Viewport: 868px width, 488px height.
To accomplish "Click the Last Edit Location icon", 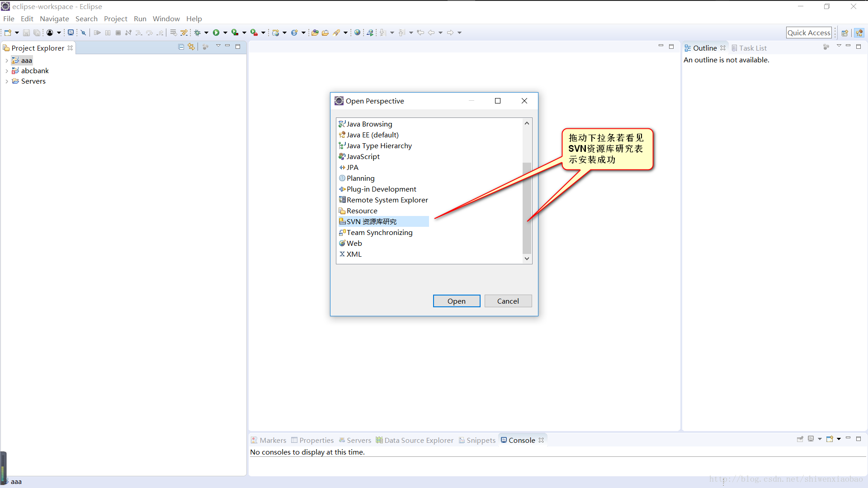I will (420, 33).
